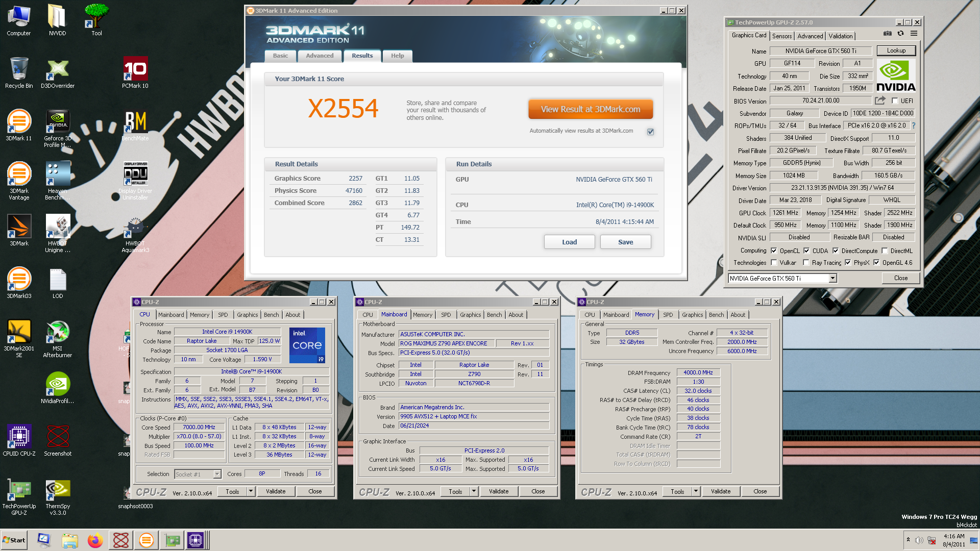This screenshot has height=551, width=980.
Task: Open the NVVDD folder icon
Action: pyautogui.click(x=58, y=20)
